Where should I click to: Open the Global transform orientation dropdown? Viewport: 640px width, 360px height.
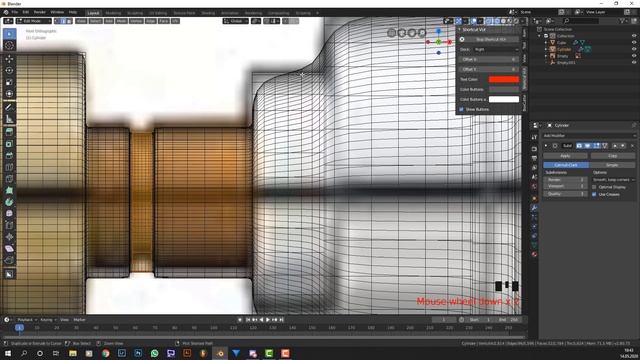point(236,21)
